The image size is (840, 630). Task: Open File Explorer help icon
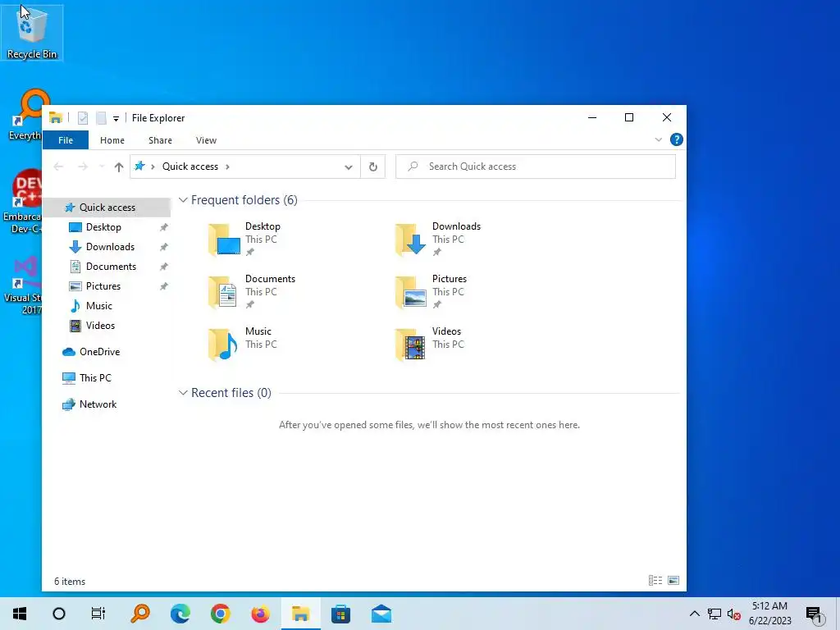click(677, 139)
